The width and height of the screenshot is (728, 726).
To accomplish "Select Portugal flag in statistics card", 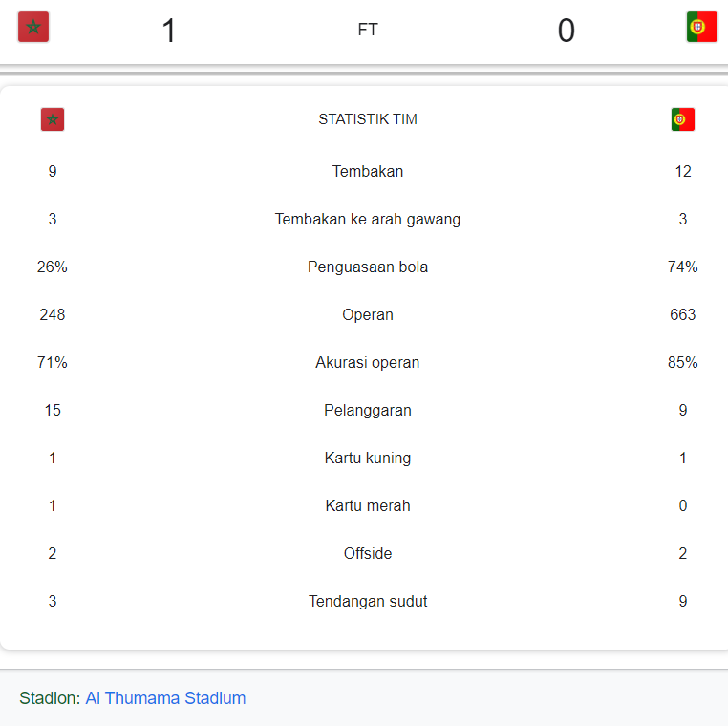I will point(682,119).
